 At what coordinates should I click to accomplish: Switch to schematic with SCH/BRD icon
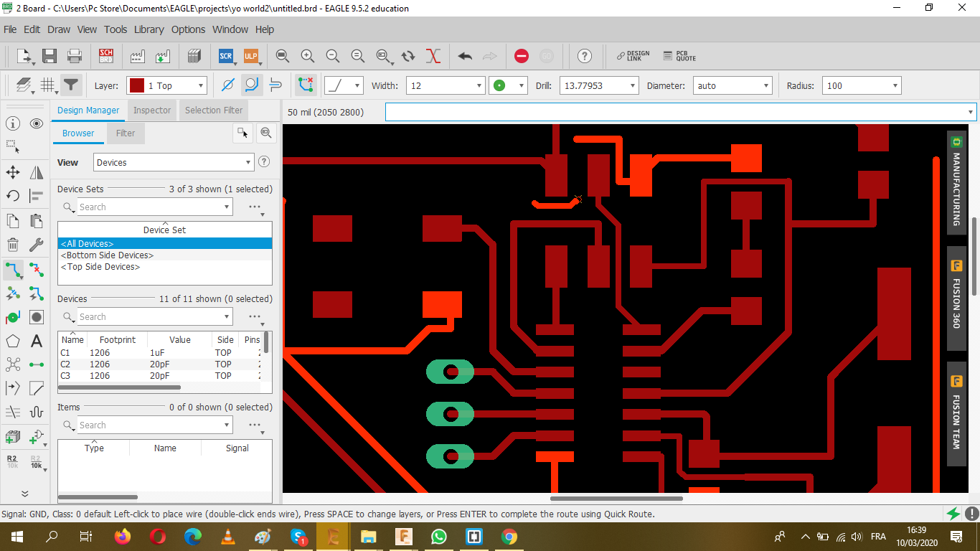tap(106, 56)
